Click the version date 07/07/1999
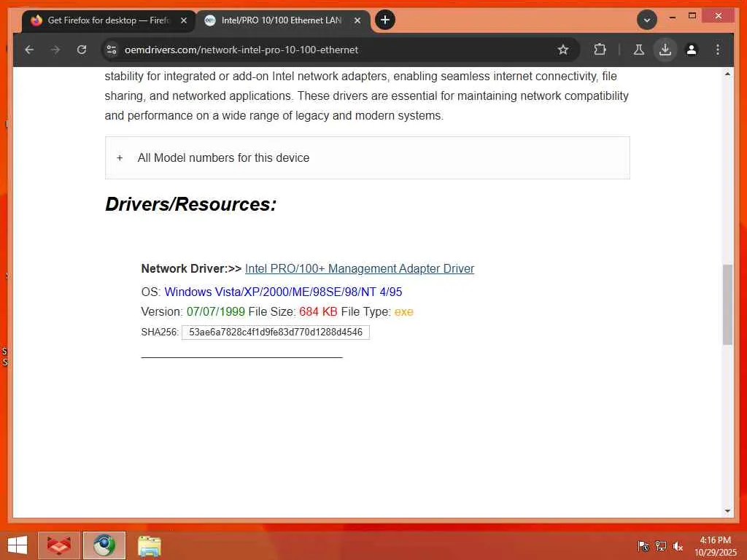Screen dimensions: 747x560 pos(216,312)
